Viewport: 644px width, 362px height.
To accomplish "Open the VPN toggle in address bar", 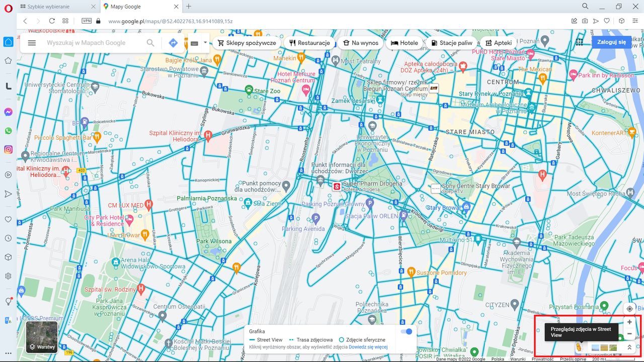I will pyautogui.click(x=87, y=21).
